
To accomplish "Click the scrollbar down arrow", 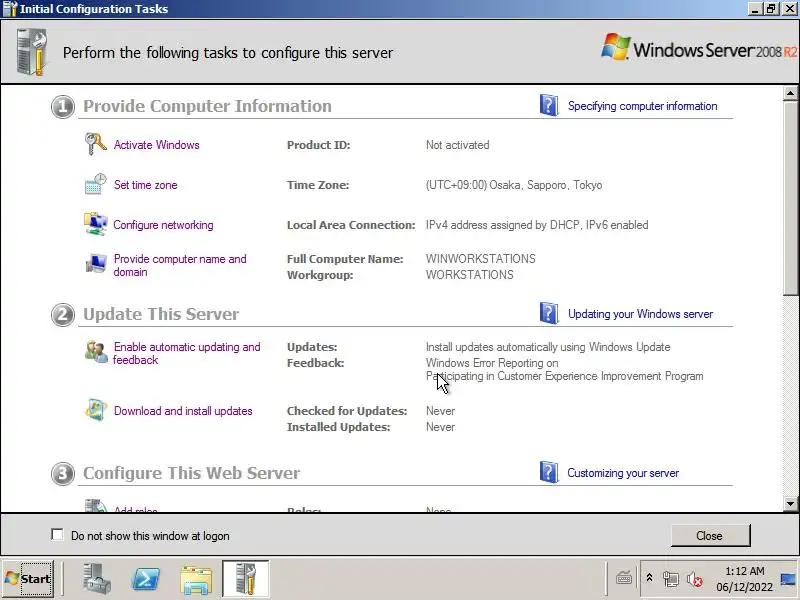I will click(790, 504).
